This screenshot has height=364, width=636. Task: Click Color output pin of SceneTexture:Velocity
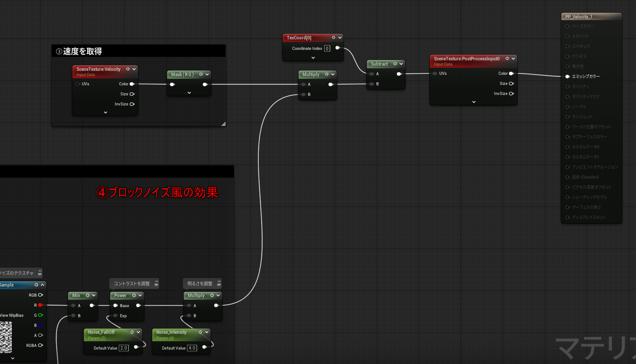[x=132, y=84]
